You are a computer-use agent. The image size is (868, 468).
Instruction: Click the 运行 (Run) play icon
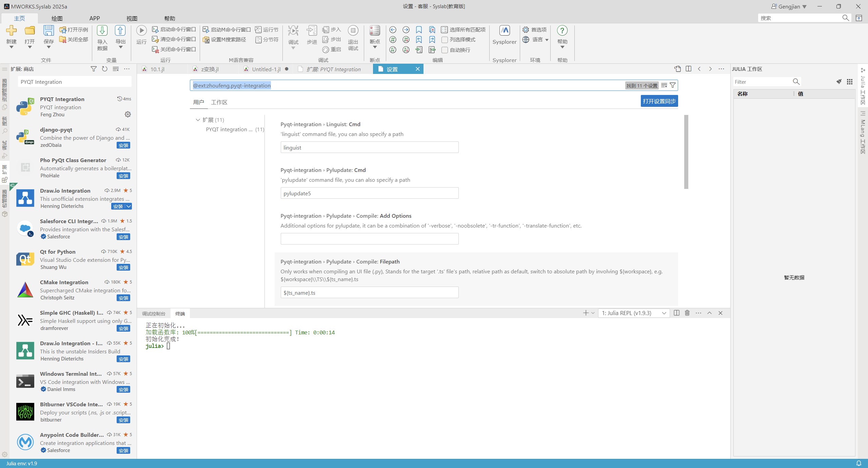[141, 31]
